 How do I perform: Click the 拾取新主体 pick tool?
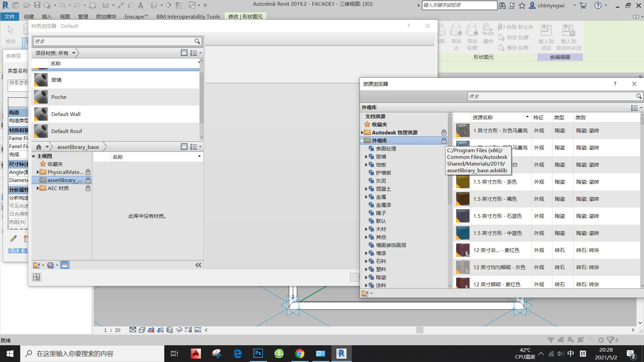[x=516, y=27]
